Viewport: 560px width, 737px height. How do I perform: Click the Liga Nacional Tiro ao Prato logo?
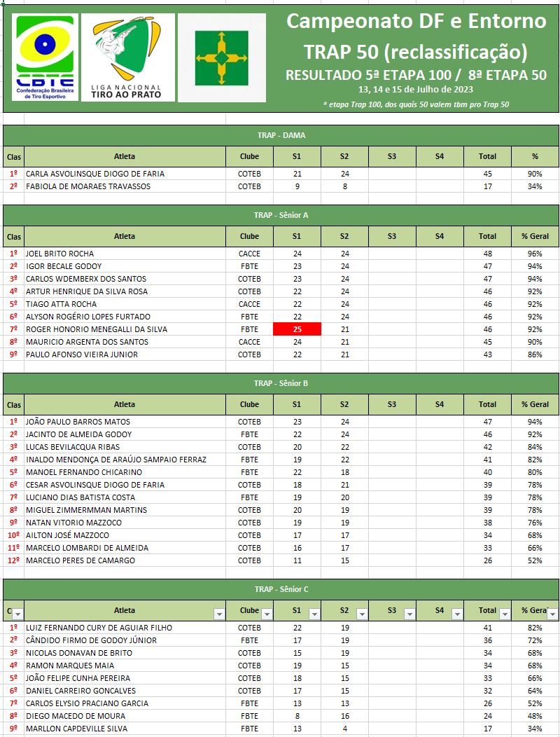[128, 57]
